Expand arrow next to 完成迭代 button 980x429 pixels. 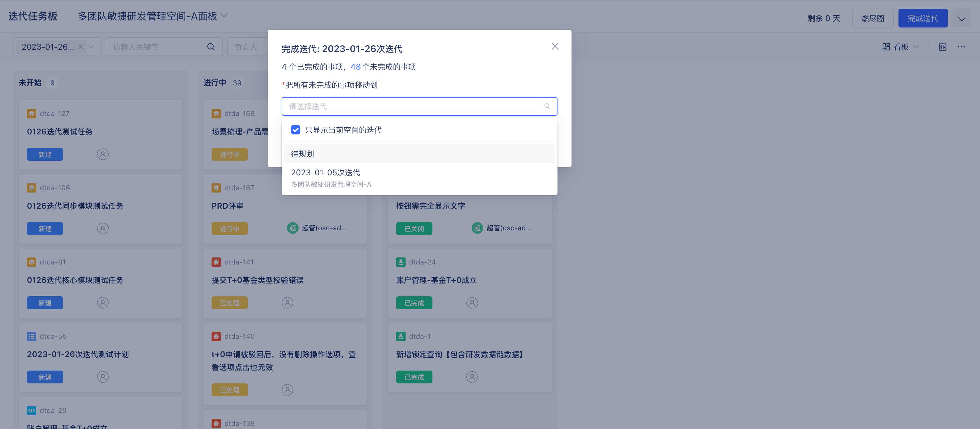[961, 19]
